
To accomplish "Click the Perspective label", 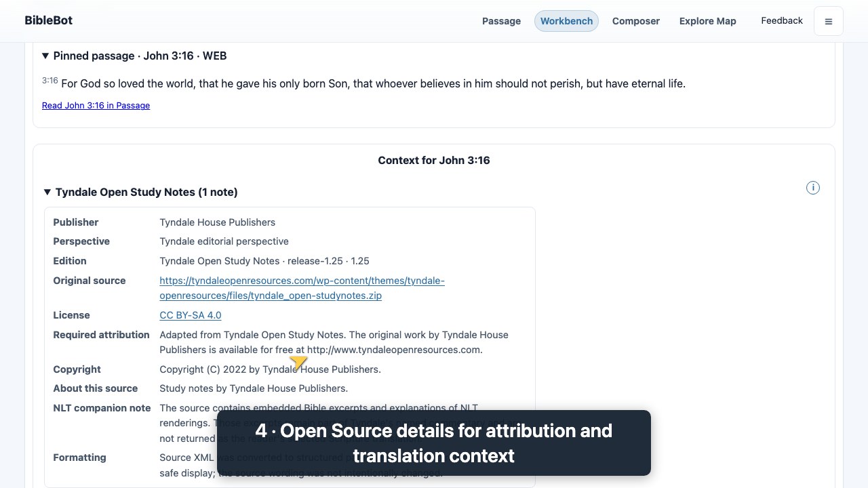I will 81,241.
